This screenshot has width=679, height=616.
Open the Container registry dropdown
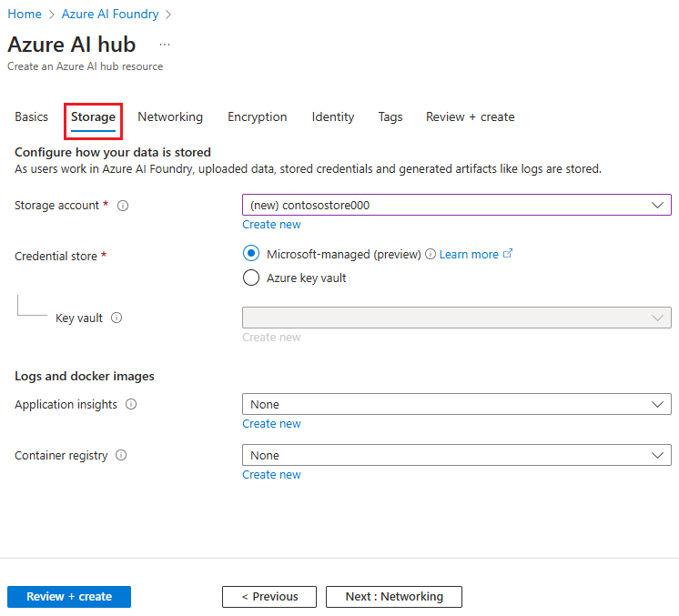pyautogui.click(x=456, y=455)
